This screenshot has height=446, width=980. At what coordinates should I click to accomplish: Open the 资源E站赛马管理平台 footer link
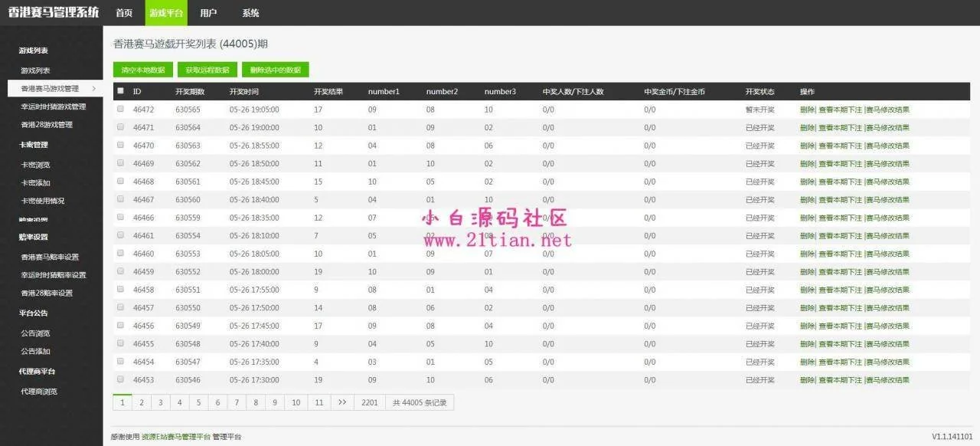[x=176, y=437]
